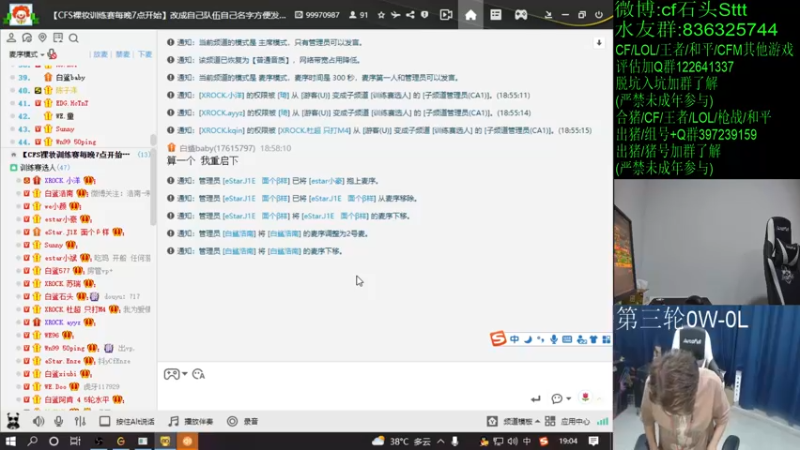Click the power/exit icon in title bar
Screen dimensions: 800x450
pos(599,15)
